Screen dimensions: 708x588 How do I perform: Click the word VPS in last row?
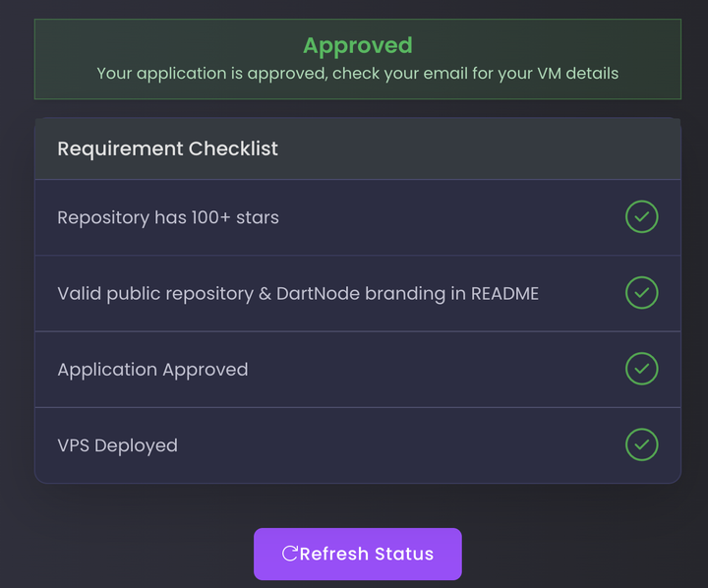[75, 445]
